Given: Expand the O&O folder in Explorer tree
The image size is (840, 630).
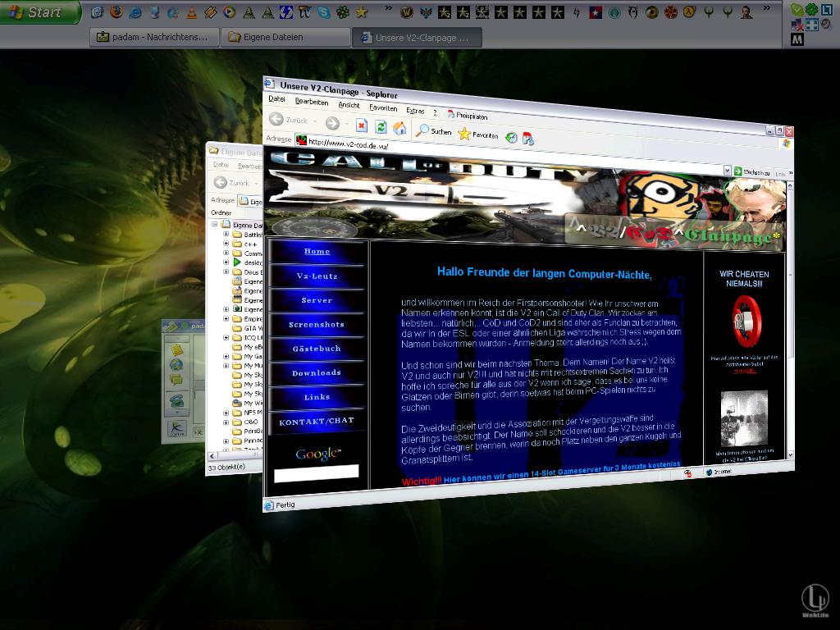Looking at the screenshot, I should [x=226, y=422].
